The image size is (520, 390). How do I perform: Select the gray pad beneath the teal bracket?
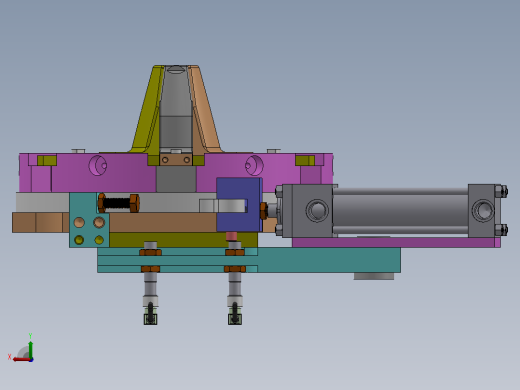pos(374,276)
